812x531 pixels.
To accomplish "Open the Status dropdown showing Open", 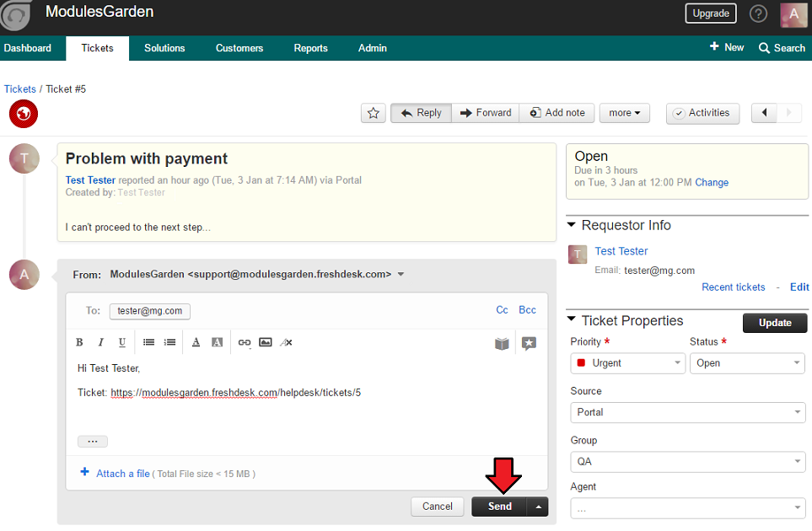I will coord(747,362).
